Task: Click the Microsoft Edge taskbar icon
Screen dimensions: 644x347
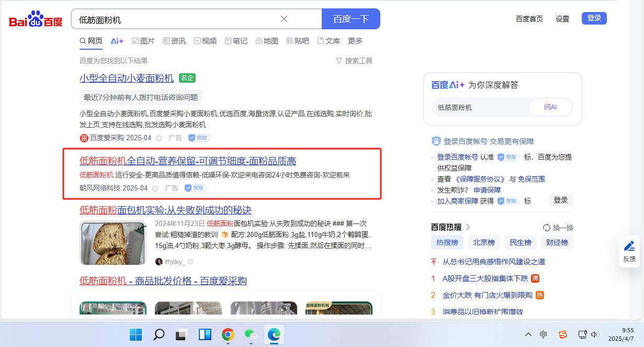Action: click(274, 334)
